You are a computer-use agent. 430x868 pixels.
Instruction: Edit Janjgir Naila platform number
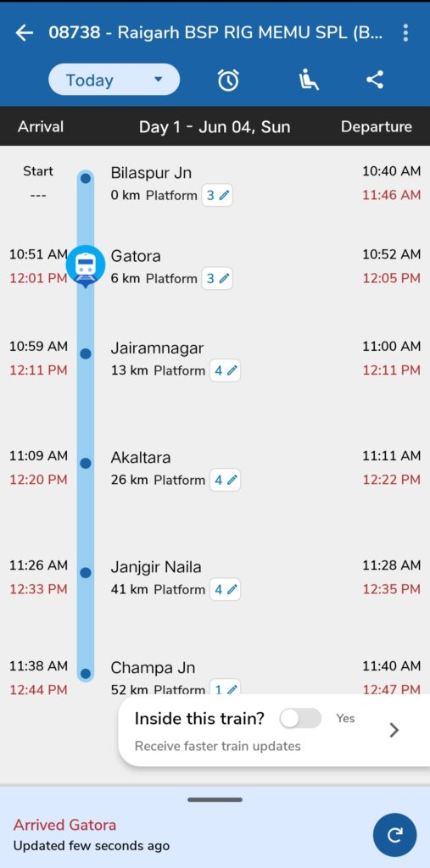pos(225,590)
